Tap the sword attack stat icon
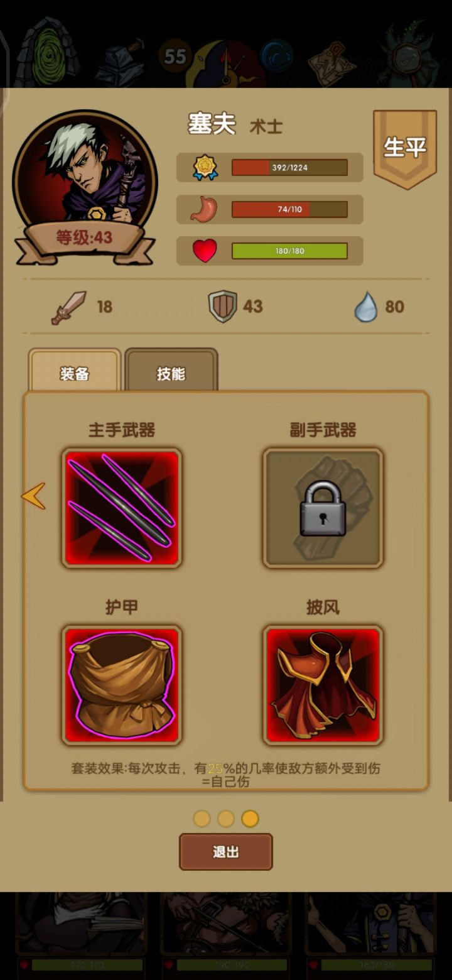The image size is (452, 980). pos(68,307)
